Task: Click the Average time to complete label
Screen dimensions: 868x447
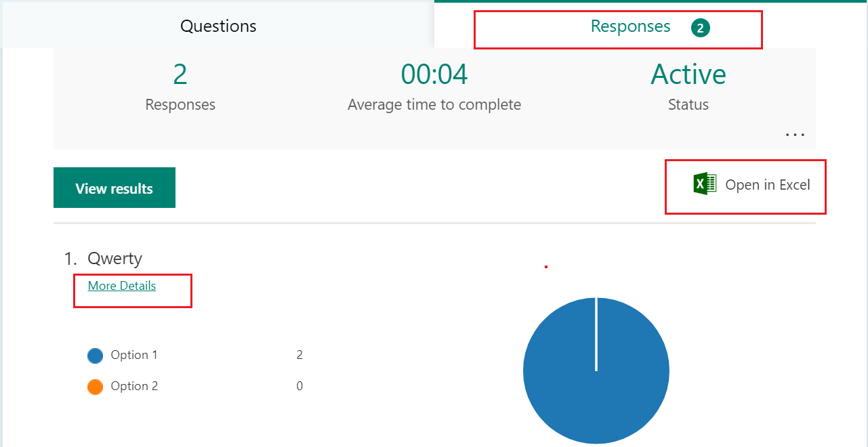Action: pyautogui.click(x=434, y=105)
